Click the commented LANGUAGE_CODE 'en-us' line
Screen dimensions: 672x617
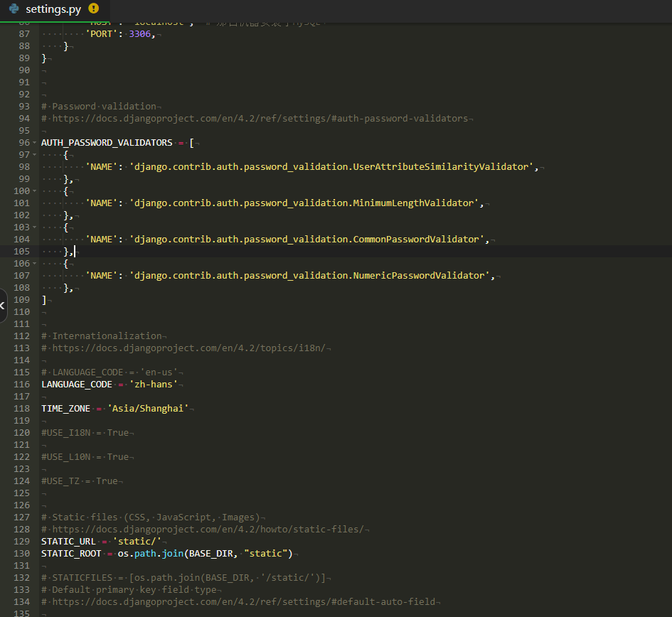click(x=110, y=372)
